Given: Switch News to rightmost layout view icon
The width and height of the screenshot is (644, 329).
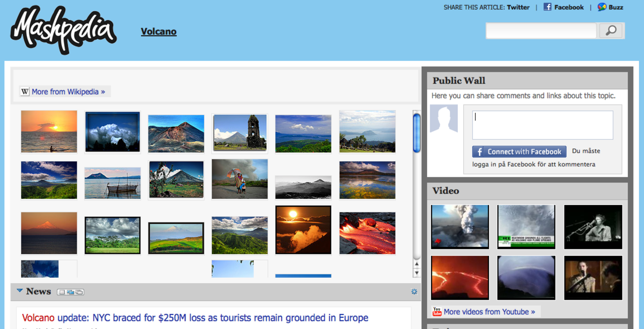Looking at the screenshot, I should [x=79, y=292].
